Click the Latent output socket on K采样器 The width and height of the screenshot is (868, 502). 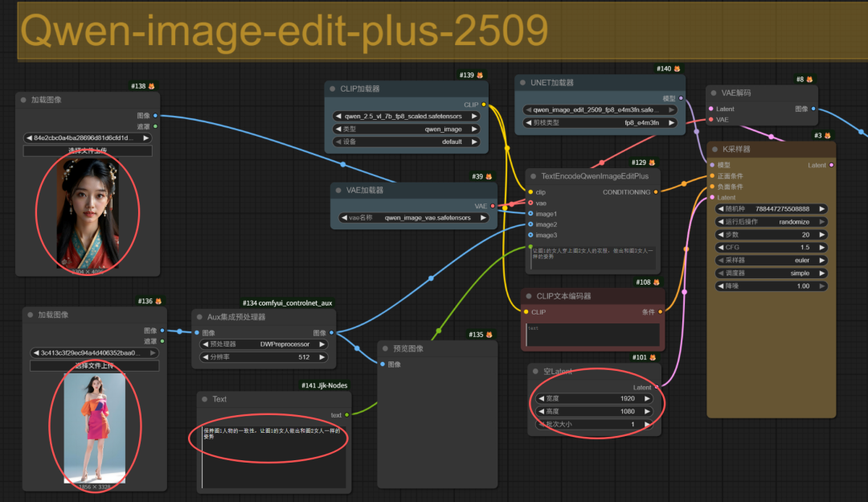point(832,165)
